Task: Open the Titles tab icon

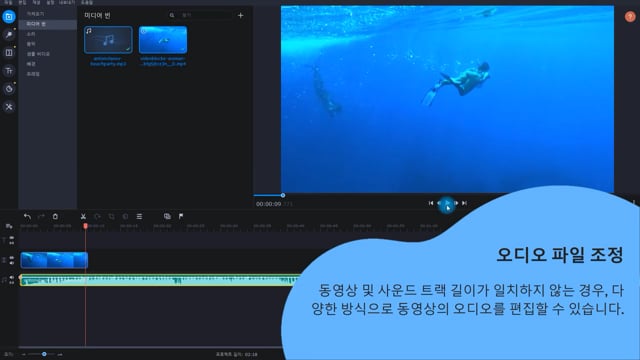Action: tap(9, 71)
